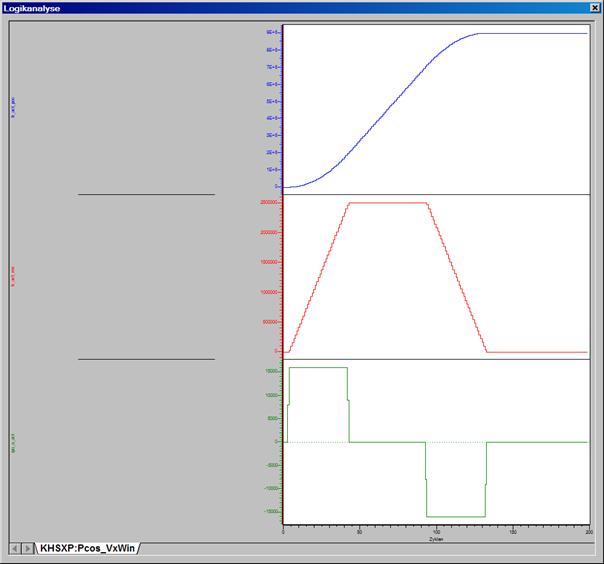Click the red axis 500000 label
This screenshot has height=564, width=604.
click(270, 322)
